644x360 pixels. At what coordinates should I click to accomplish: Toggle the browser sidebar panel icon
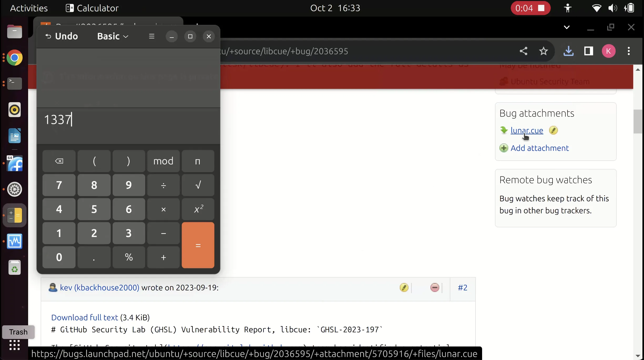(x=589, y=50)
